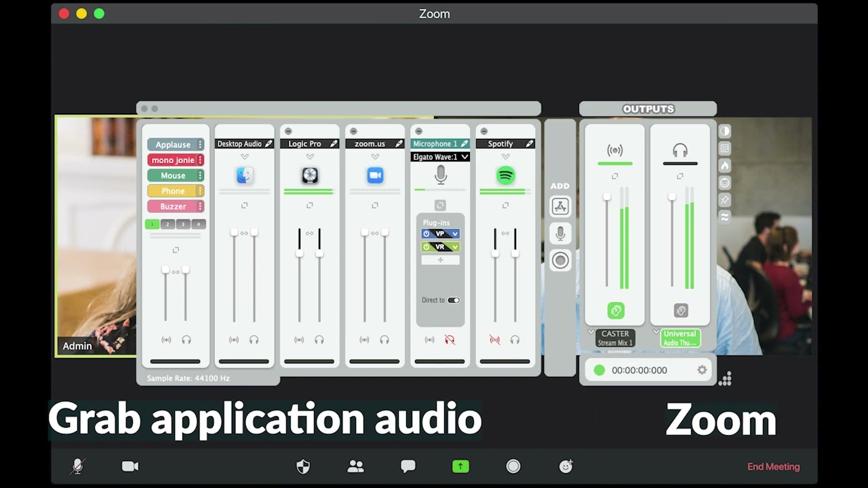This screenshot has height=488, width=868.
Task: Expand Logic Pro channel chevron
Action: coord(310,157)
